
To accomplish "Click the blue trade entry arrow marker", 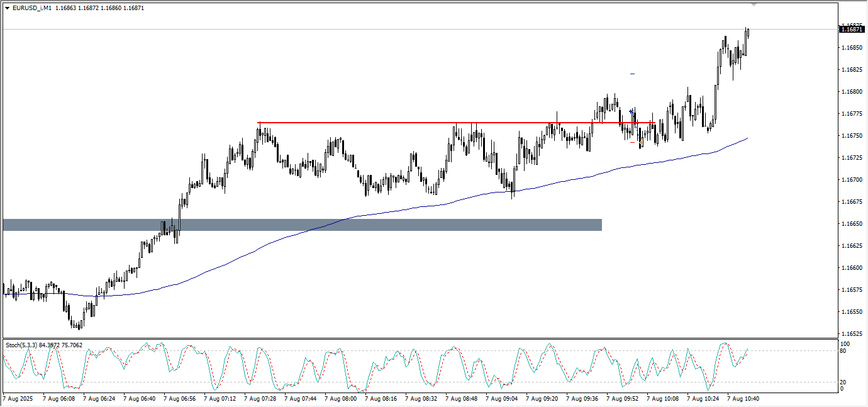I will (x=631, y=111).
